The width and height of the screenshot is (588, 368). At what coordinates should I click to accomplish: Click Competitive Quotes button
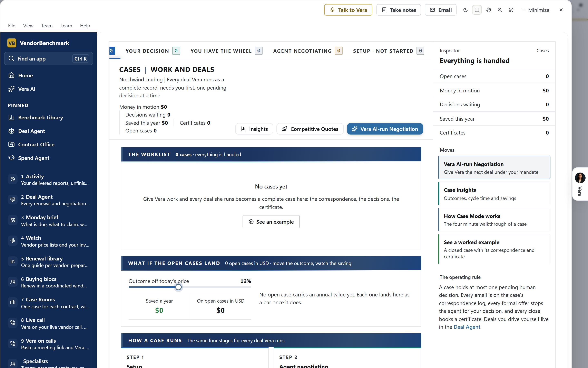(310, 129)
